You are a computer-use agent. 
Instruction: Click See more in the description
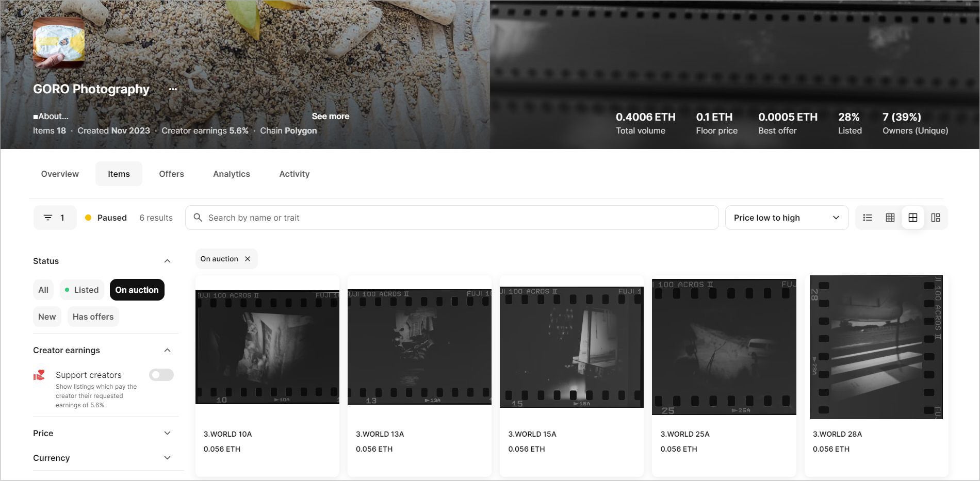[x=331, y=117]
